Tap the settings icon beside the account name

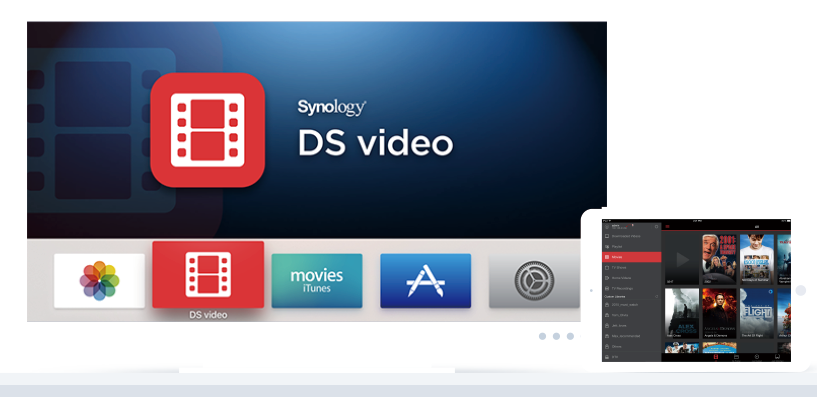(x=657, y=227)
